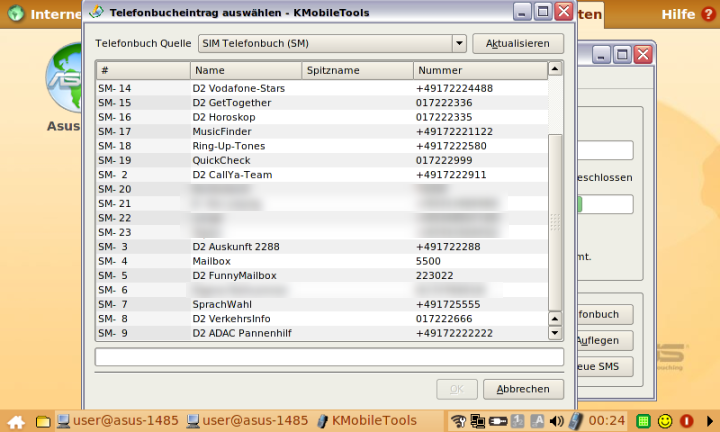Click the yellow smiley tray icon
This screenshot has width=720, height=432.
665,421
